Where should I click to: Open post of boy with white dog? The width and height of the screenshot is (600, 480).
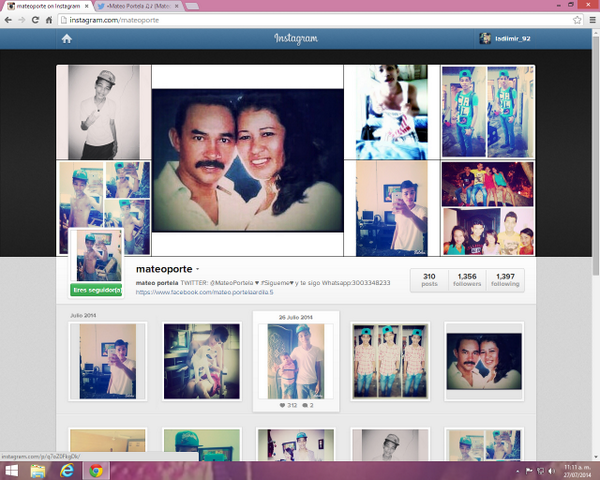click(x=202, y=361)
